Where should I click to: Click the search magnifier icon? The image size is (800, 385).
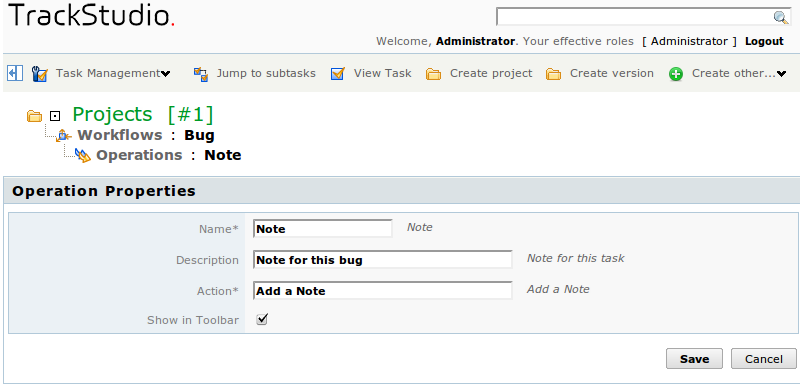781,17
